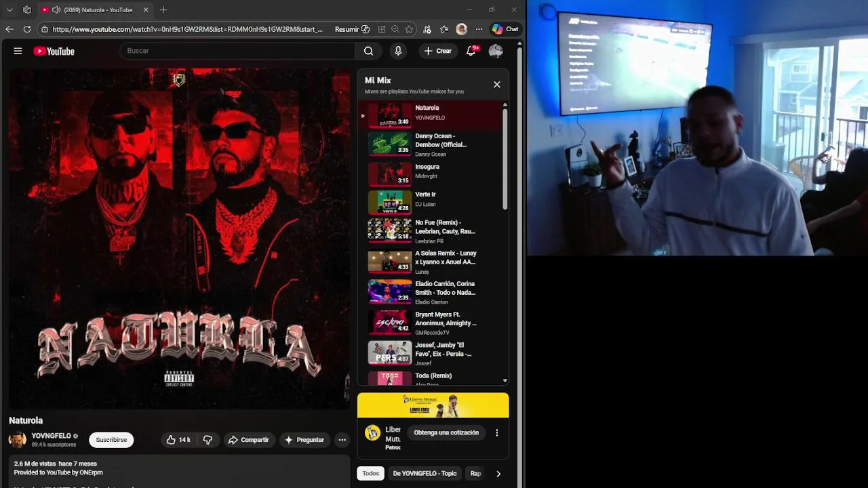Open the YOVNGFELO channel name link
This screenshot has height=488, width=868.
[x=51, y=436]
